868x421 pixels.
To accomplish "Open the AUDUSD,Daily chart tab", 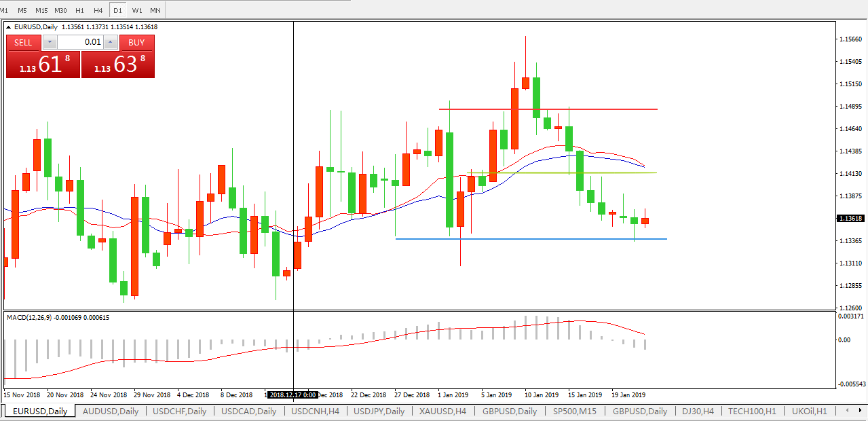I will pos(110,411).
